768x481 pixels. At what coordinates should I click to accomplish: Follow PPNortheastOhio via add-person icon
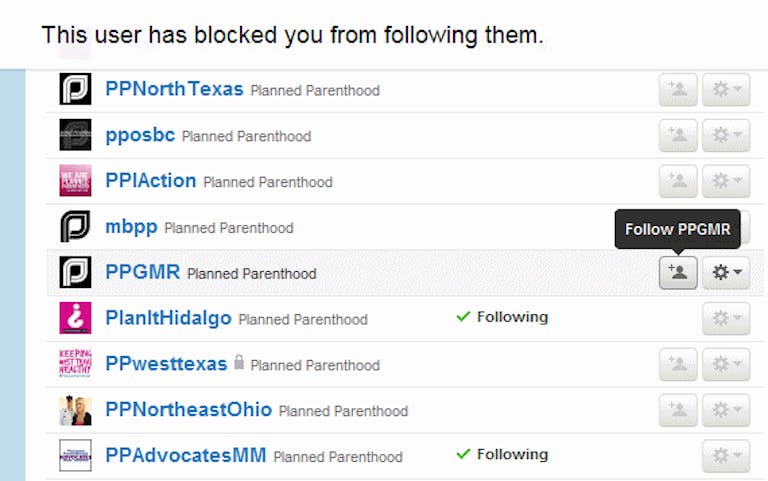point(678,410)
